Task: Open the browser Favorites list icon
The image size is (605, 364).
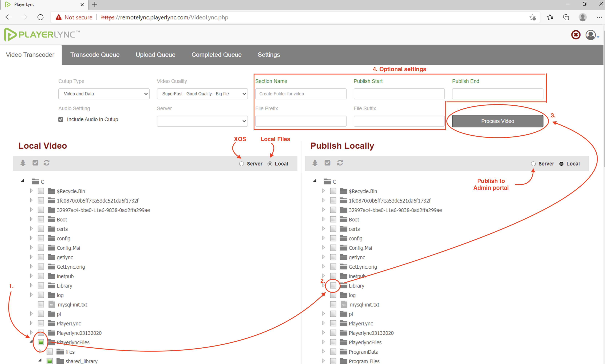Action: click(x=550, y=17)
